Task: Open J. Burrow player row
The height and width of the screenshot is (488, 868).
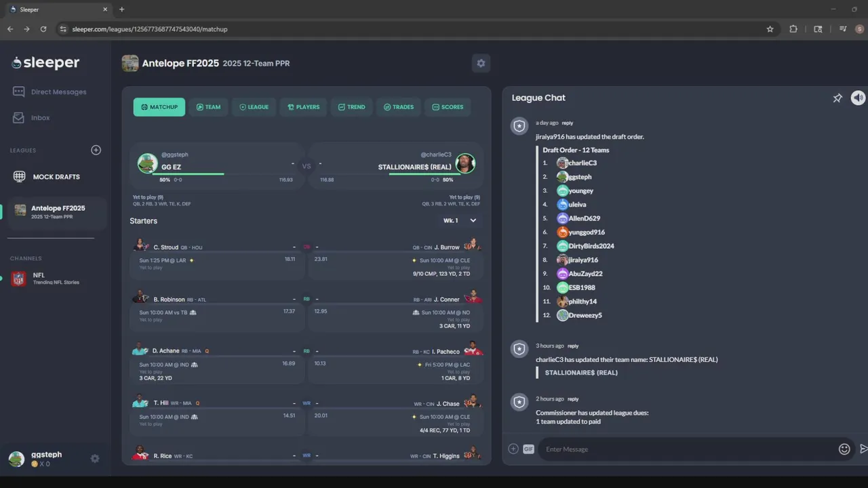Action: coord(396,258)
